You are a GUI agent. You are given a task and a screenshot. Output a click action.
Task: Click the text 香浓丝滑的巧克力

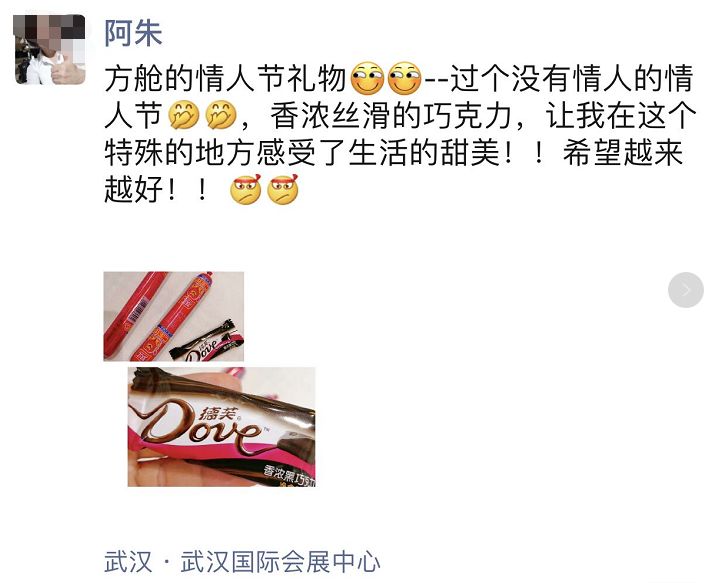click(391, 115)
